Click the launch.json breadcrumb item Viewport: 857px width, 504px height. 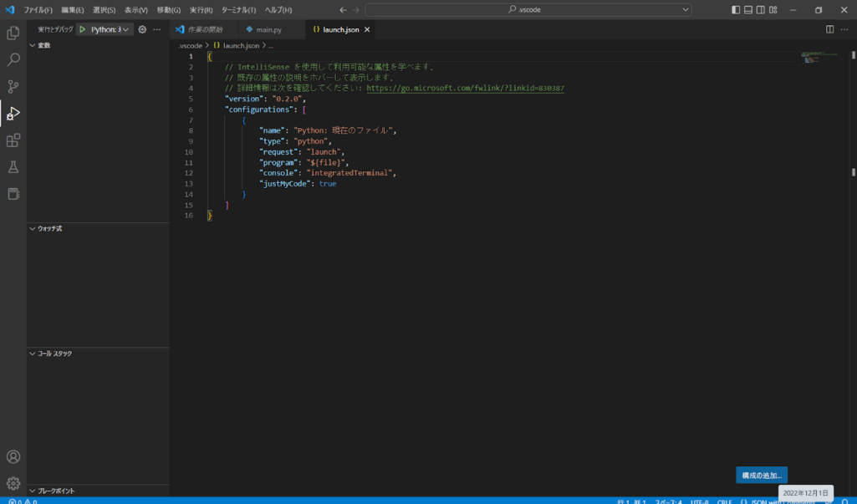236,45
